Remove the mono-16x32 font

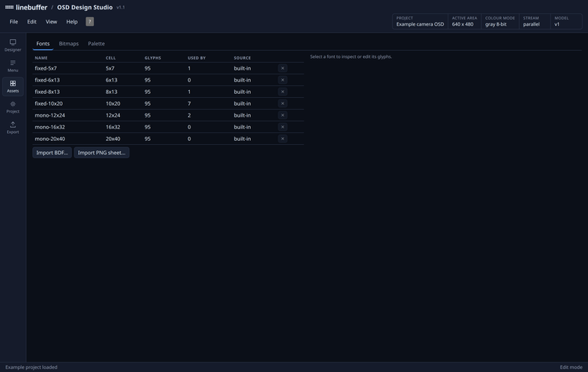283,127
